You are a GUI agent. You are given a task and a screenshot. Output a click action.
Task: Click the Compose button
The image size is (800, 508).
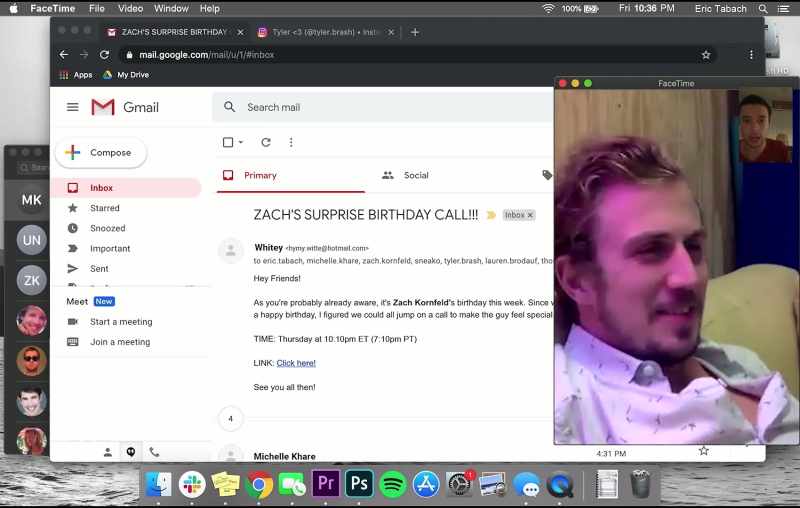point(101,153)
